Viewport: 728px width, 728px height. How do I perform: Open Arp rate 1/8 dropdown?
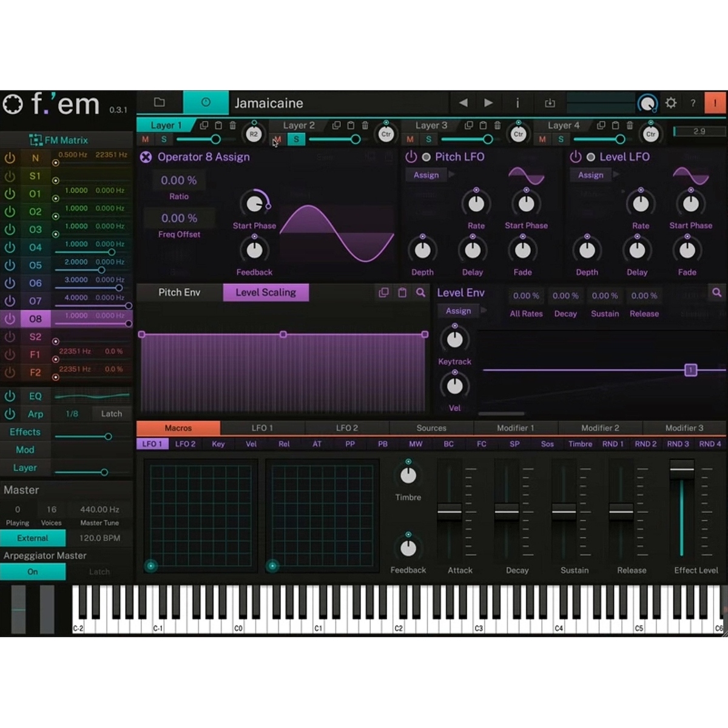pos(72,414)
